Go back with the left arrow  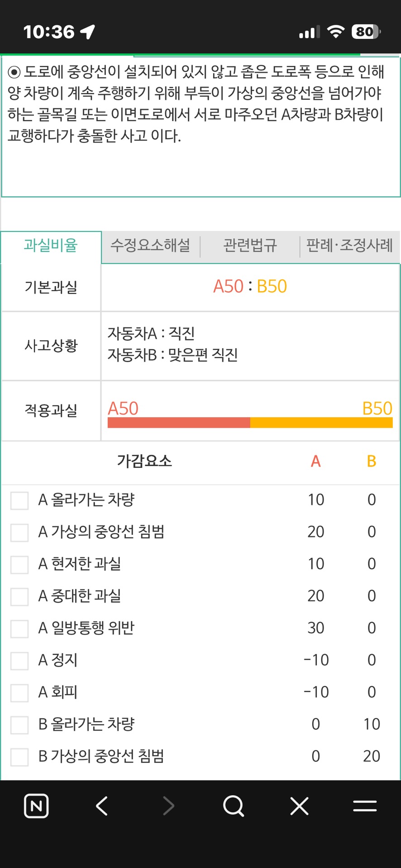102,806
